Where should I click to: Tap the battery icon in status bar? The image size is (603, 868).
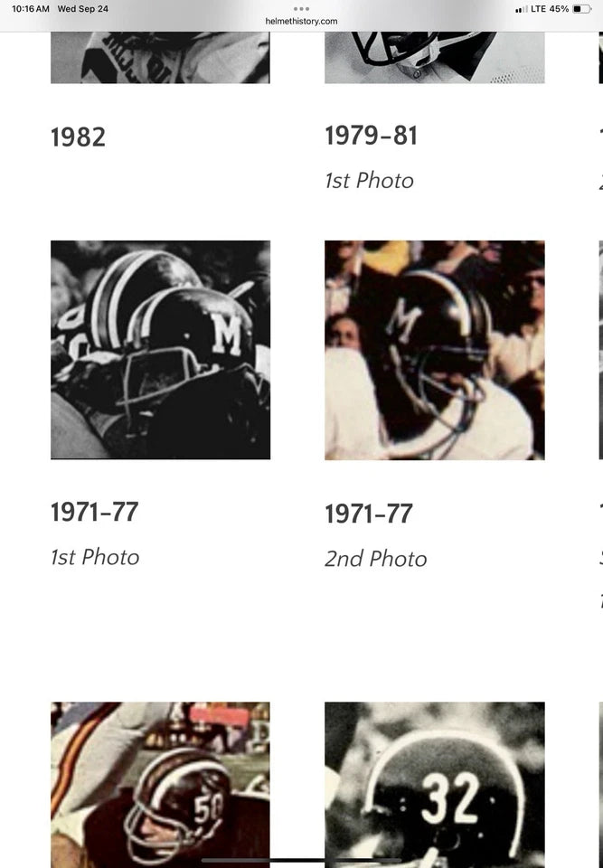(581, 9)
